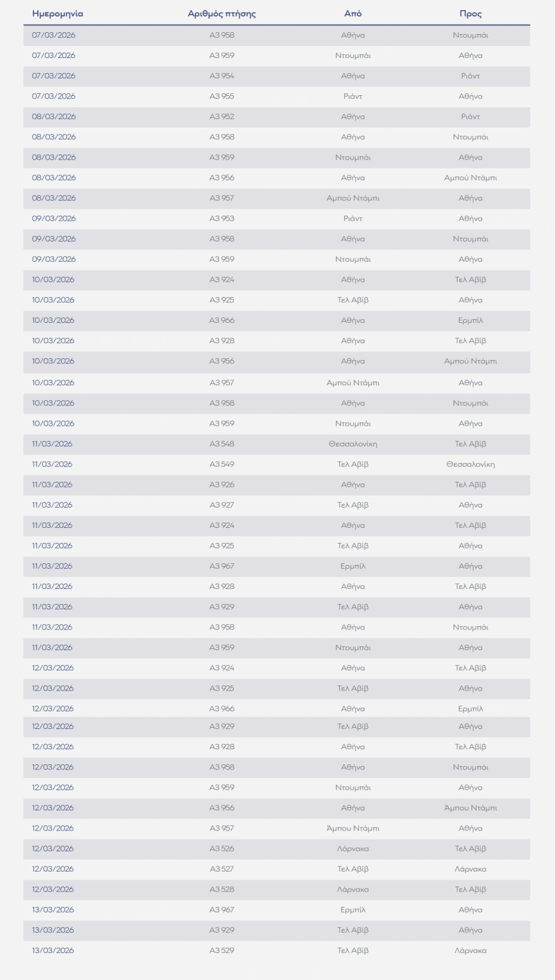Click the Προς column header

pyautogui.click(x=470, y=14)
